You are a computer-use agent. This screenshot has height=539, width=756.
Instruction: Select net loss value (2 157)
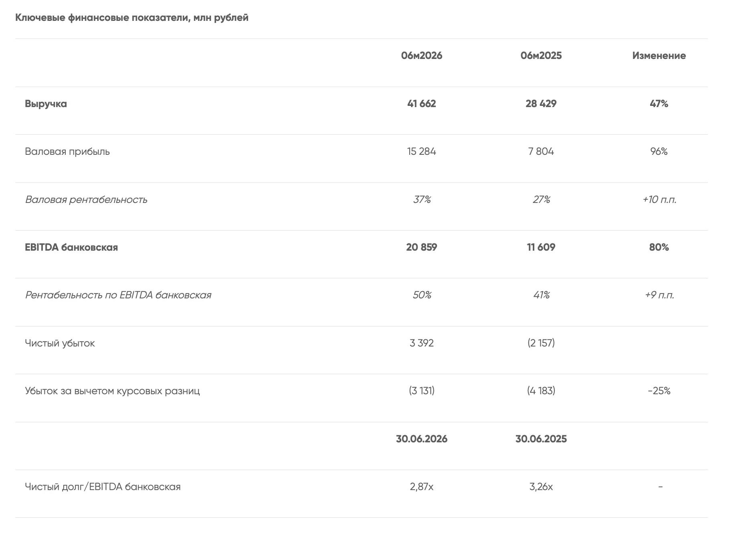[x=541, y=343]
